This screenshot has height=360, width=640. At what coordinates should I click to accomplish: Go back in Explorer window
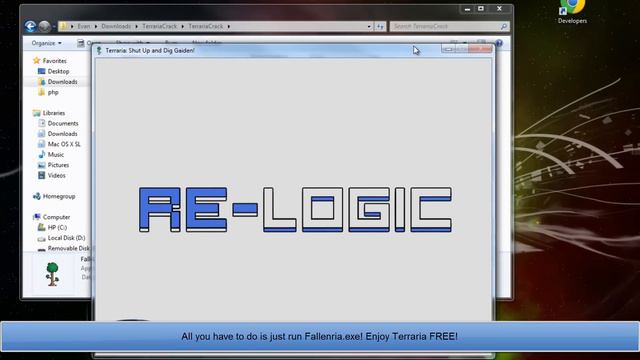(x=30, y=26)
